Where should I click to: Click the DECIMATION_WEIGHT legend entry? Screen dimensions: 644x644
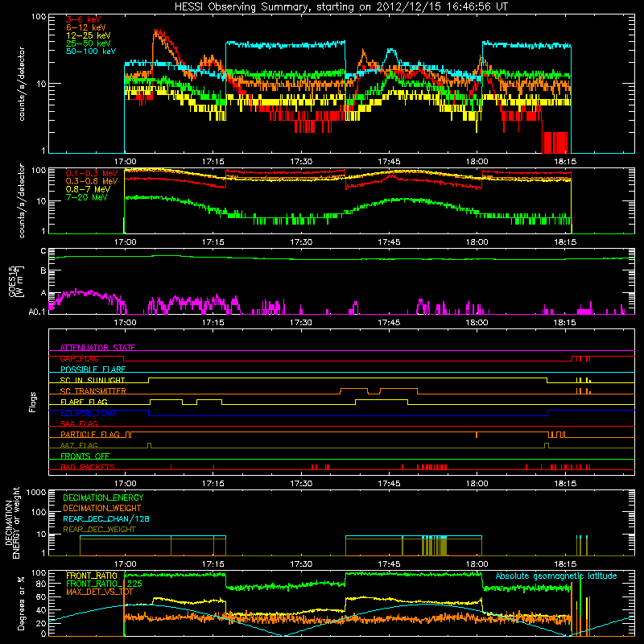(x=102, y=508)
